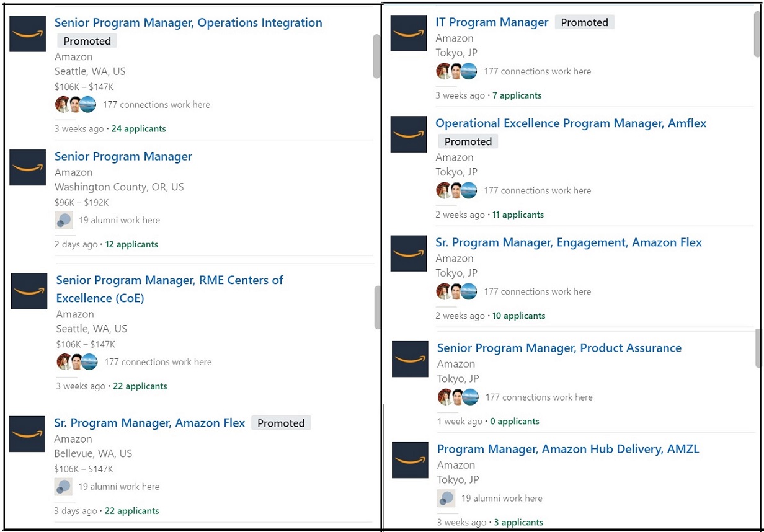
Task: Click '0 applicants' text
Action: 515,421
